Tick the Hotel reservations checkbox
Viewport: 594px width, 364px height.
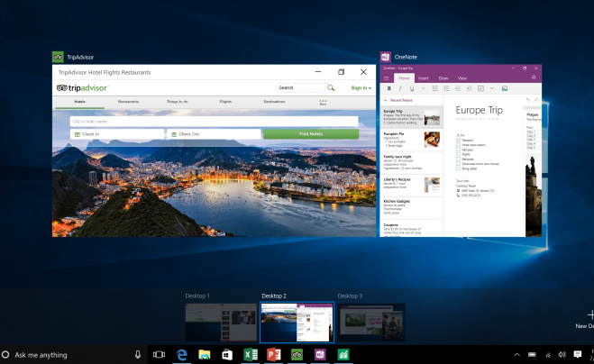tap(459, 145)
